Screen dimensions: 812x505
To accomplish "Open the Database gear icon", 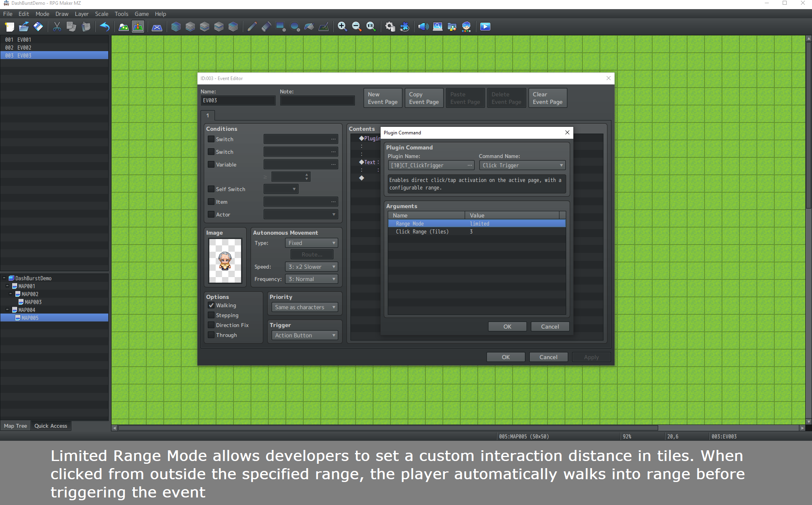I will tap(390, 27).
